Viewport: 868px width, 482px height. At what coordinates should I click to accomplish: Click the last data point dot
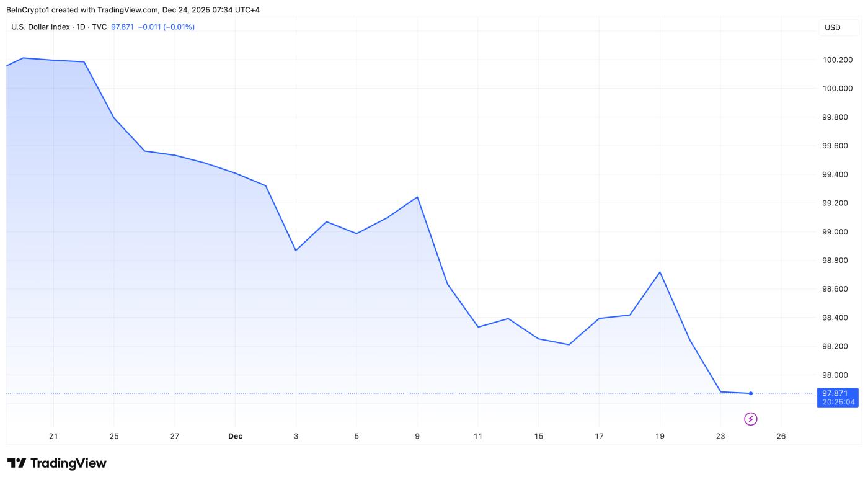pyautogui.click(x=751, y=393)
